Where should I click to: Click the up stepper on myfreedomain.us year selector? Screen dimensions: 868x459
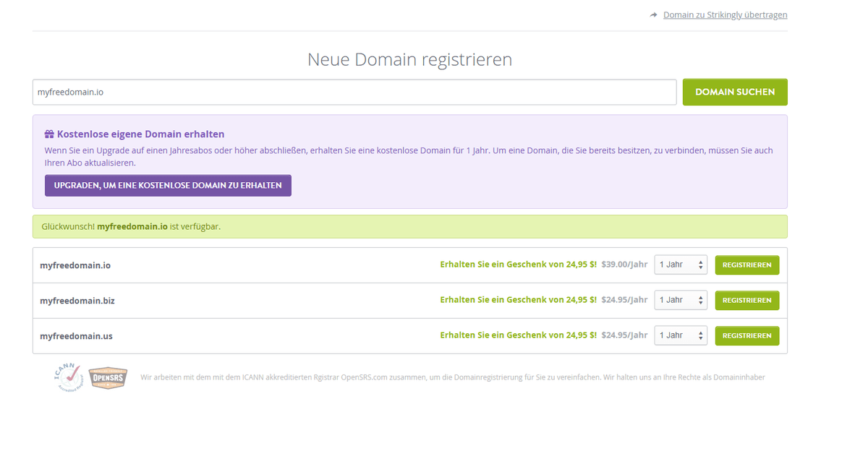tap(700, 333)
